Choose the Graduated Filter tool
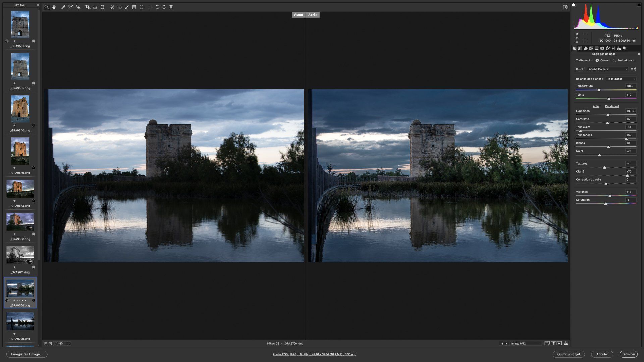644x362 pixels. [x=134, y=7]
